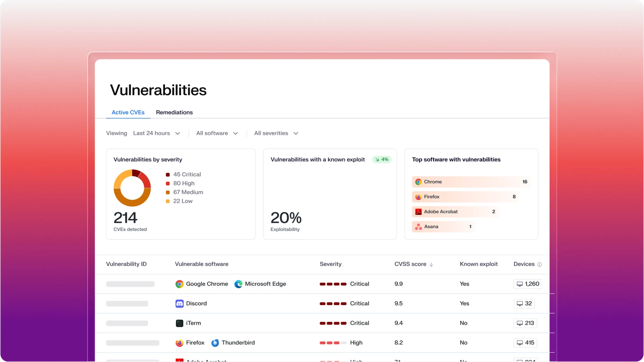The height and width of the screenshot is (362, 644).
Task: Click the Adobe Acrobat icon in top software
Action: coord(418,212)
